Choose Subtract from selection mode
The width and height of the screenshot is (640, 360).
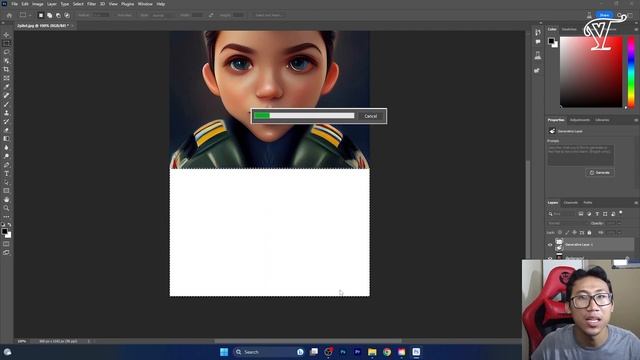coord(58,15)
